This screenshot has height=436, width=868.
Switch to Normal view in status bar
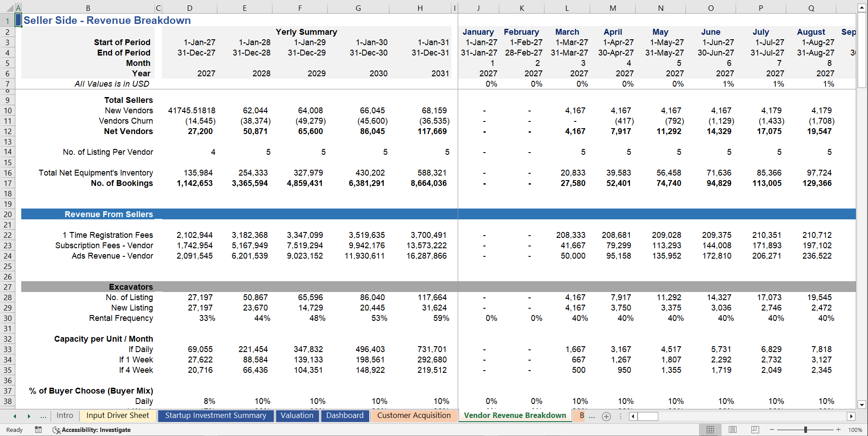click(710, 430)
